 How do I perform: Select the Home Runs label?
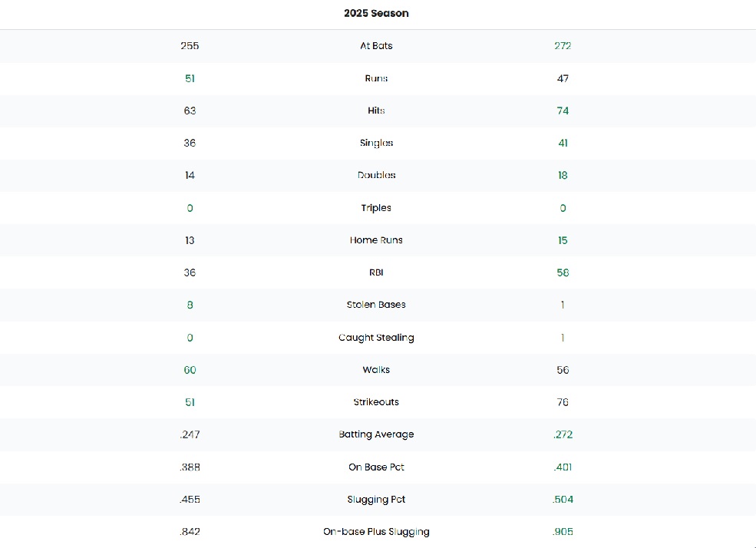point(376,240)
